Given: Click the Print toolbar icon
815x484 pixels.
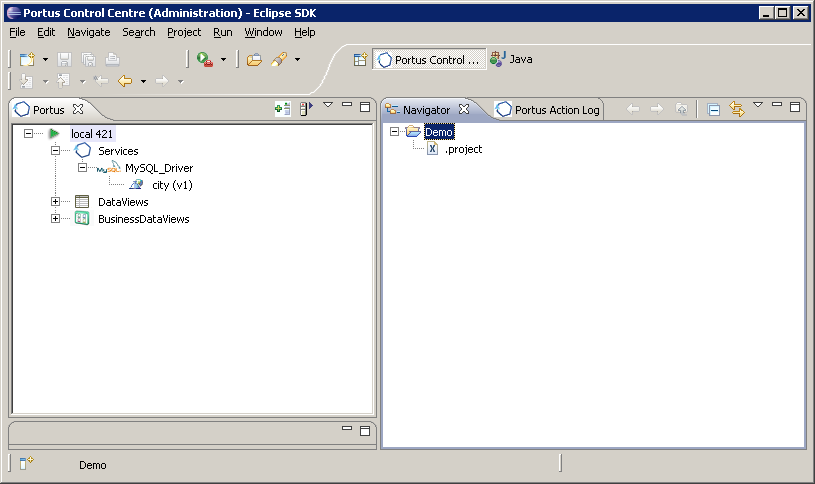Looking at the screenshot, I should click(x=112, y=59).
